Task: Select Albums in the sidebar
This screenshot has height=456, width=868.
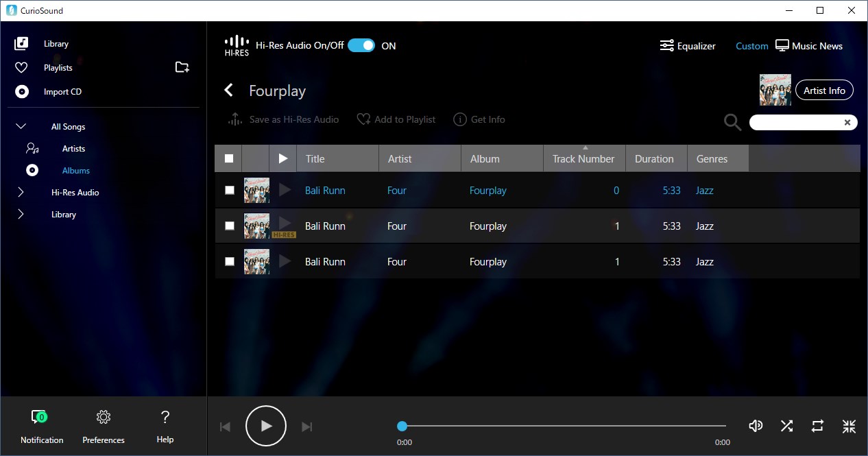Action: pos(76,170)
